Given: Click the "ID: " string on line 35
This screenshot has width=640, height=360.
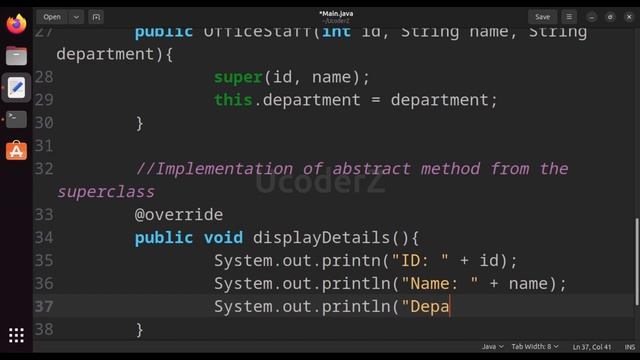Looking at the screenshot, I should 420,260.
